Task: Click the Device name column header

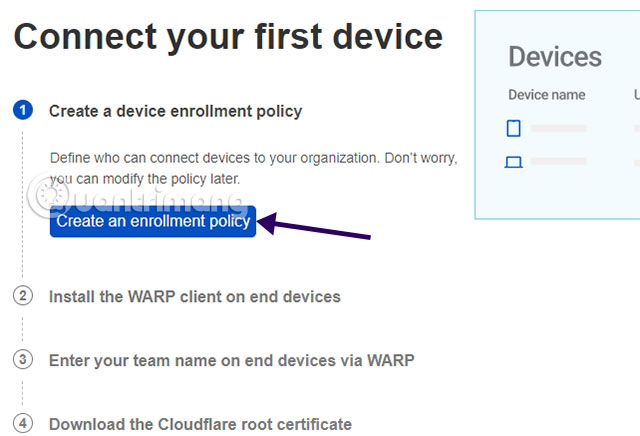Action: pos(547,95)
